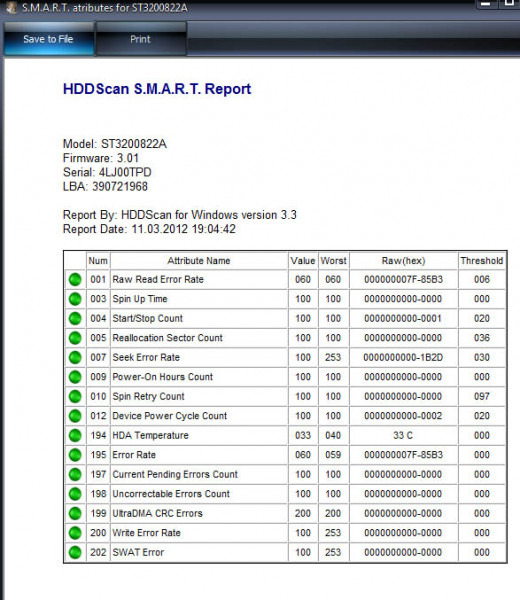Screen dimensions: 520x600
Task: Click the green status icon for UltraDMA CRC Errors
Action: [75, 514]
